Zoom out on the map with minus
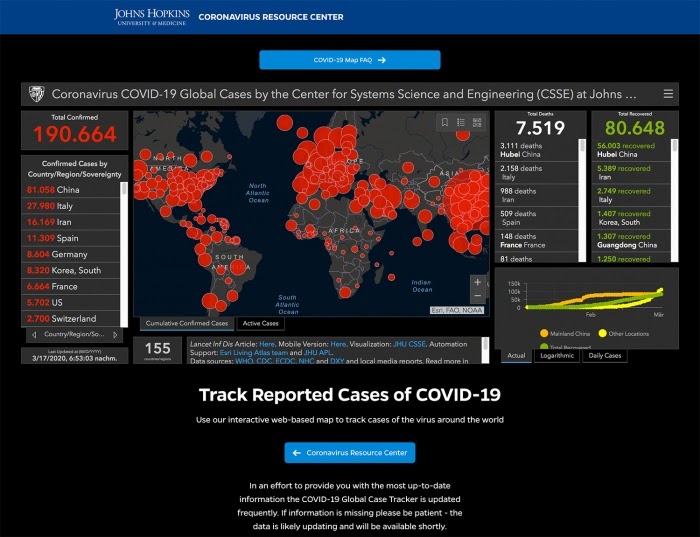 click(478, 296)
